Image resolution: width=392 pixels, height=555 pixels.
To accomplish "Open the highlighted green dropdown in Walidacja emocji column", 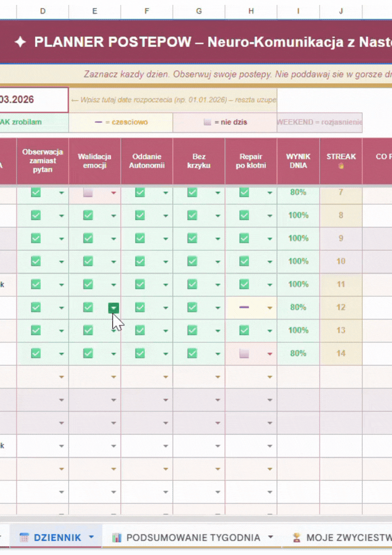I will pyautogui.click(x=114, y=308).
